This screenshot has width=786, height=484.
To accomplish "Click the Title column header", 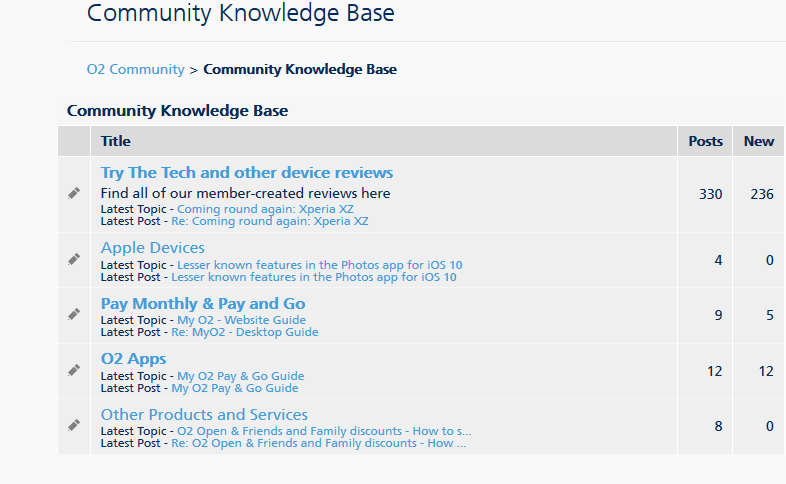I will pyautogui.click(x=116, y=141).
